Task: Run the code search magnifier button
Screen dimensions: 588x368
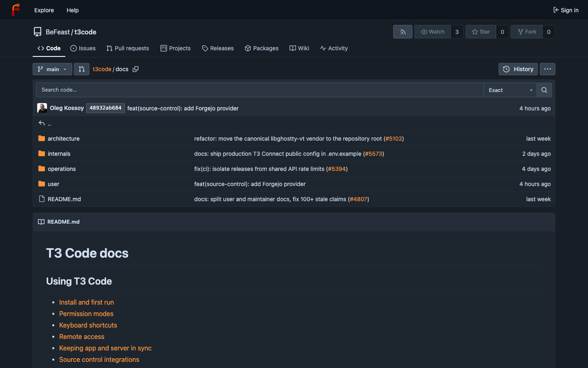Action: click(544, 90)
